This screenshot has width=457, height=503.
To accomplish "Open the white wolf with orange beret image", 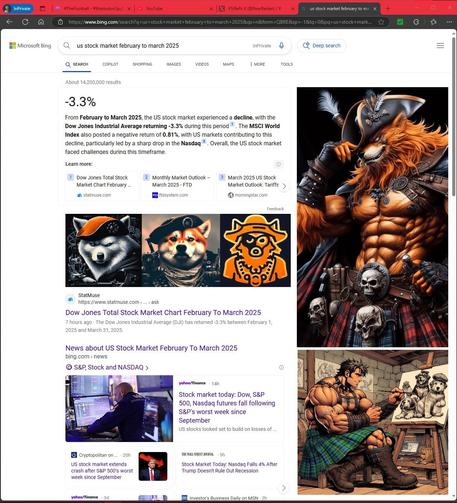I will (x=103, y=250).
